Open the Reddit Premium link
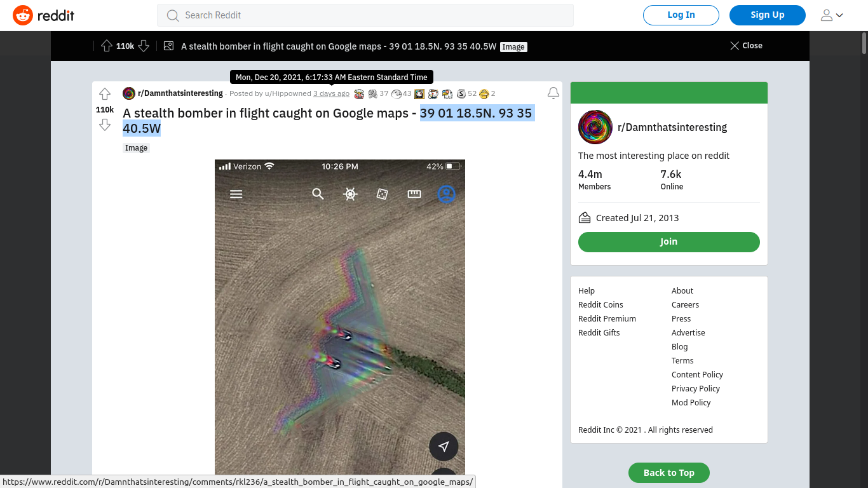The height and width of the screenshot is (488, 868). [607, 319]
